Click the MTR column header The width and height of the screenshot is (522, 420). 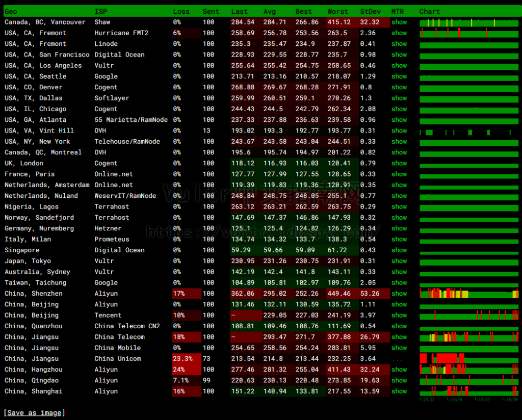coord(398,11)
